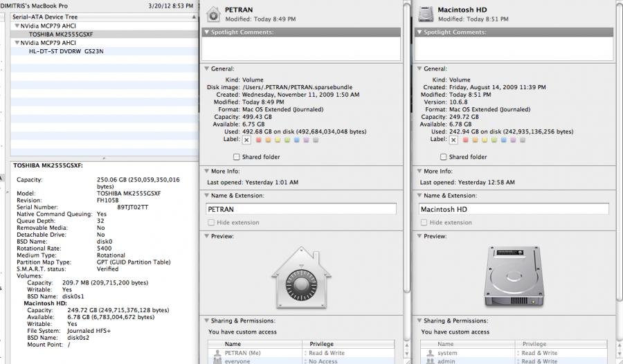
Task: Click the PETRAN name text field
Action: tap(301, 209)
